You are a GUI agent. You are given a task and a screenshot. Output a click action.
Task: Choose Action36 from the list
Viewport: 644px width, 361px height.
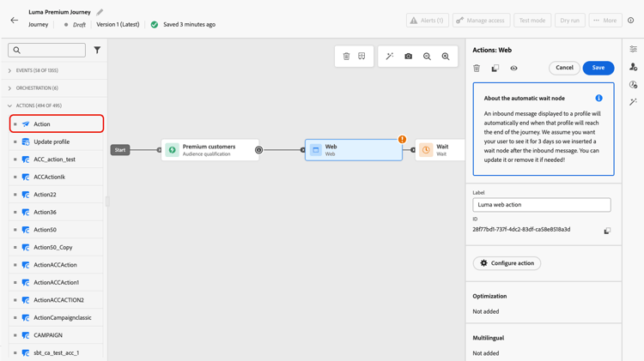(x=57, y=212)
